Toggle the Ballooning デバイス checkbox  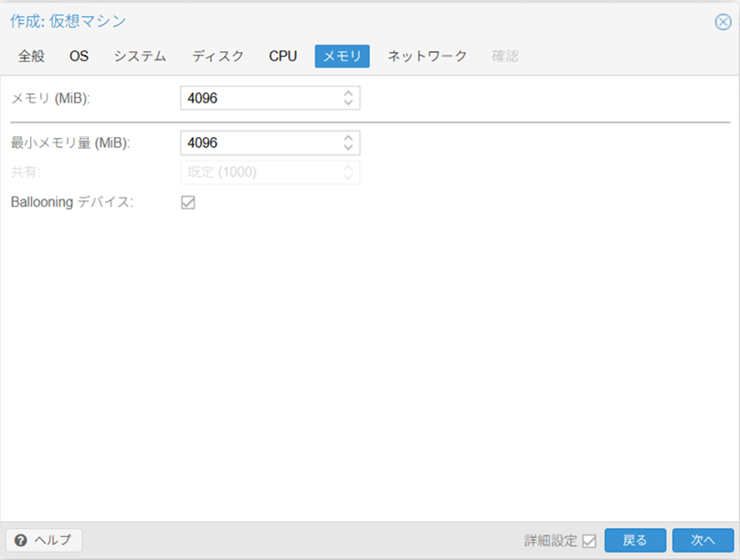point(188,203)
